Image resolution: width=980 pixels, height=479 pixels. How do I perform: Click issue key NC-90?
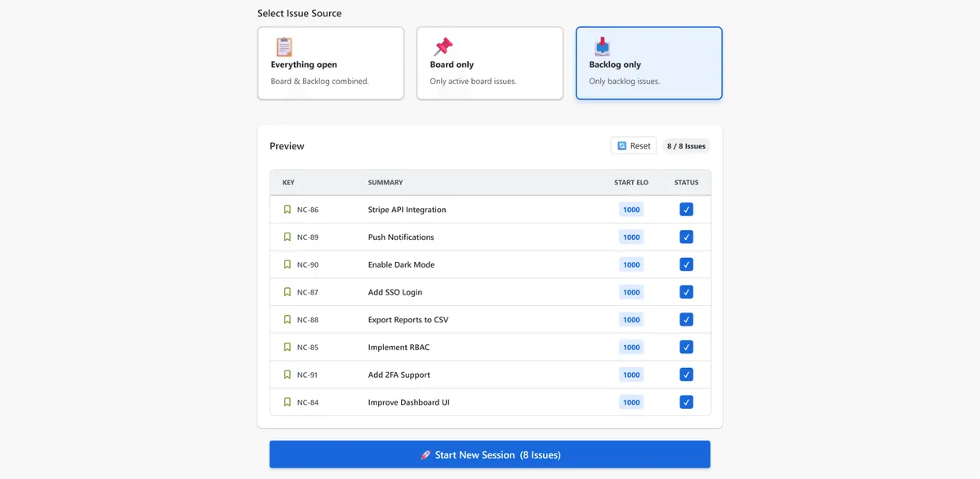308,264
